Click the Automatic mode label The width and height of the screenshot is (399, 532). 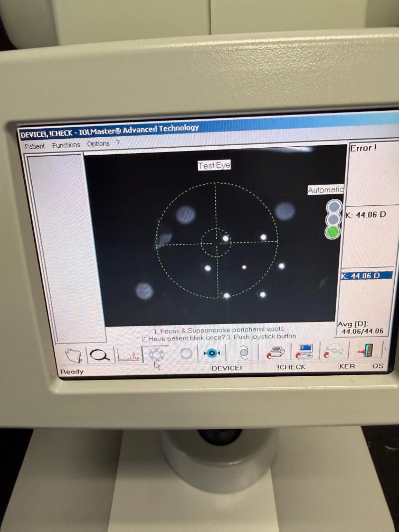coord(326,190)
